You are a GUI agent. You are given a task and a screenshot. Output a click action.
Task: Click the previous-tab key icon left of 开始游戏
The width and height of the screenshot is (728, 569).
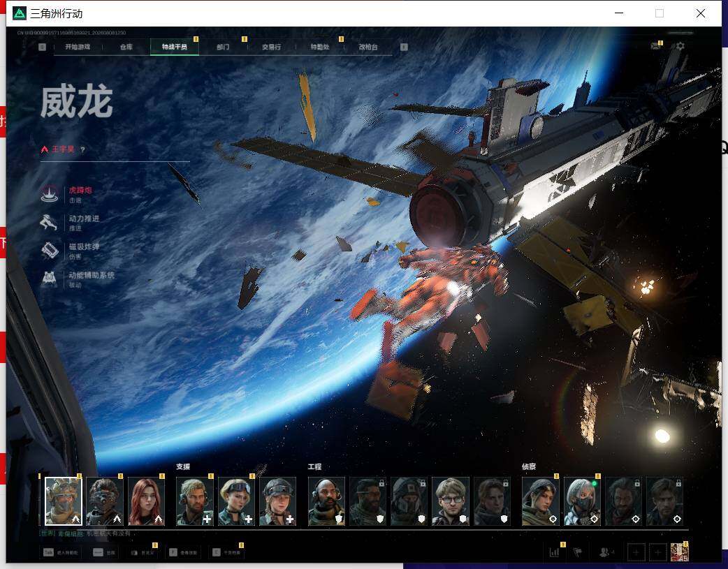click(x=42, y=47)
